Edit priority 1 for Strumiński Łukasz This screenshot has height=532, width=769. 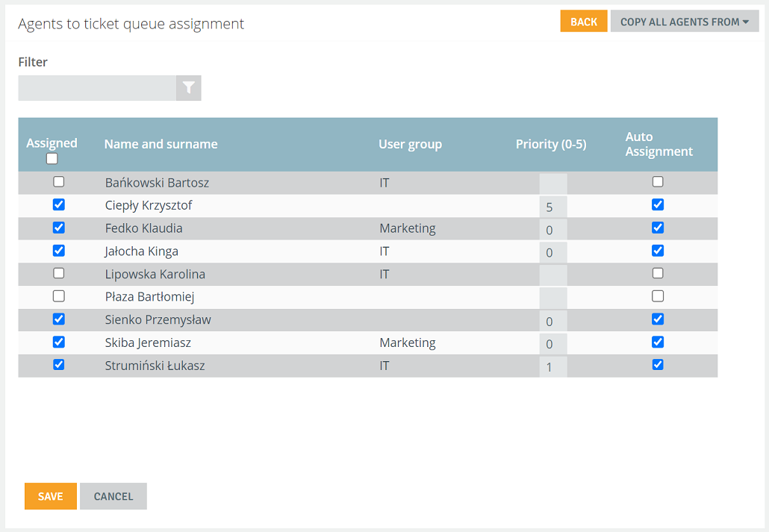point(553,367)
